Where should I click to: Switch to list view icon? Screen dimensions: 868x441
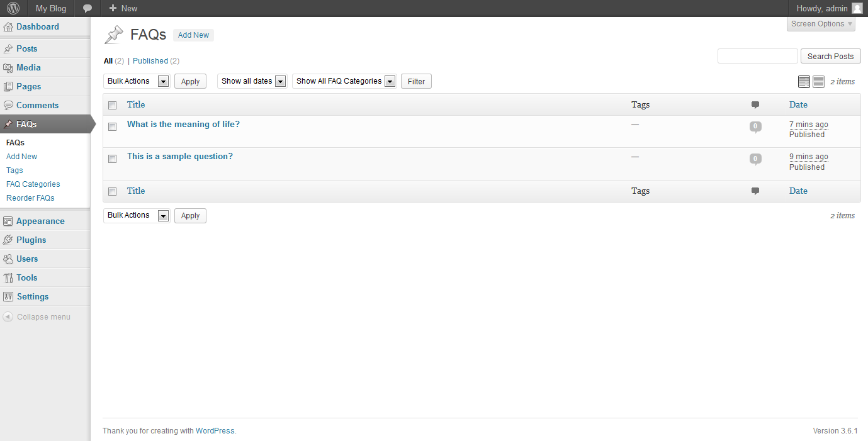804,81
